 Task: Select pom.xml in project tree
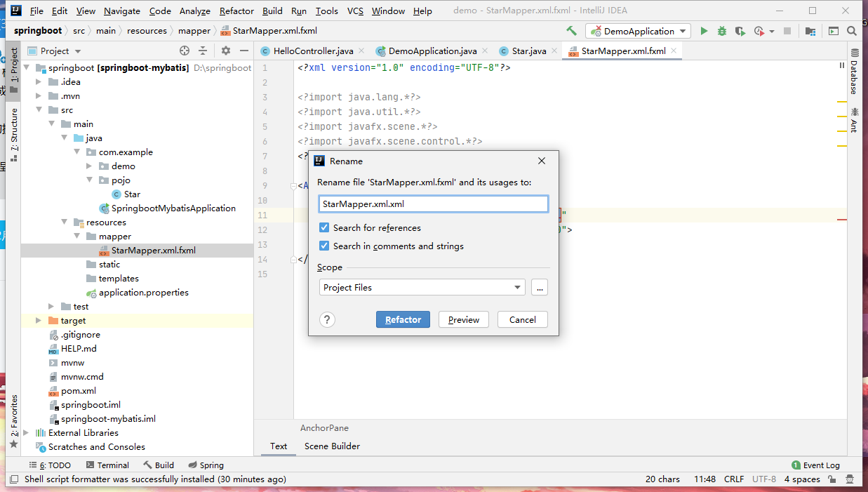(x=78, y=390)
